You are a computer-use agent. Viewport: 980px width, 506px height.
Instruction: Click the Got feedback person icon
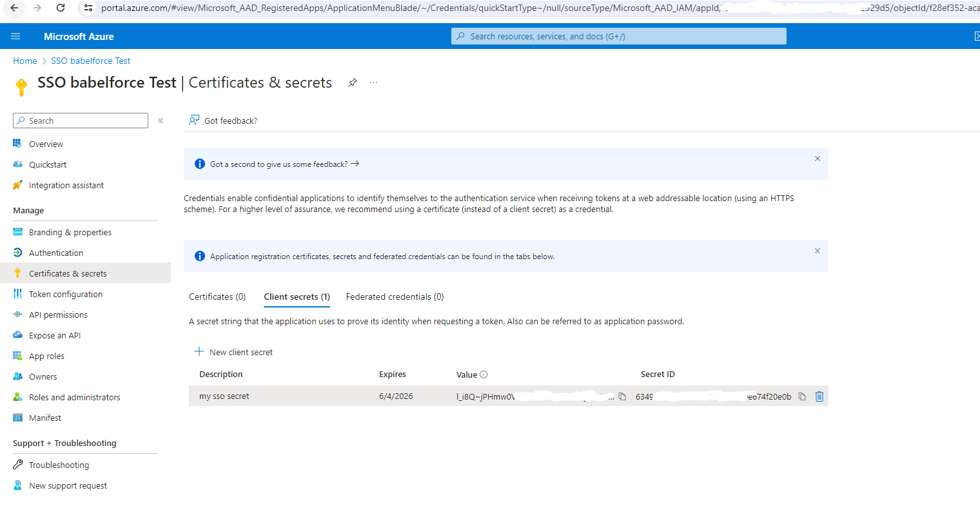click(x=194, y=121)
